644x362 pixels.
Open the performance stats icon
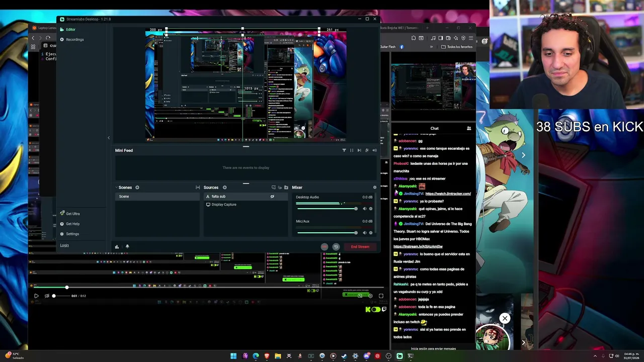click(x=117, y=247)
